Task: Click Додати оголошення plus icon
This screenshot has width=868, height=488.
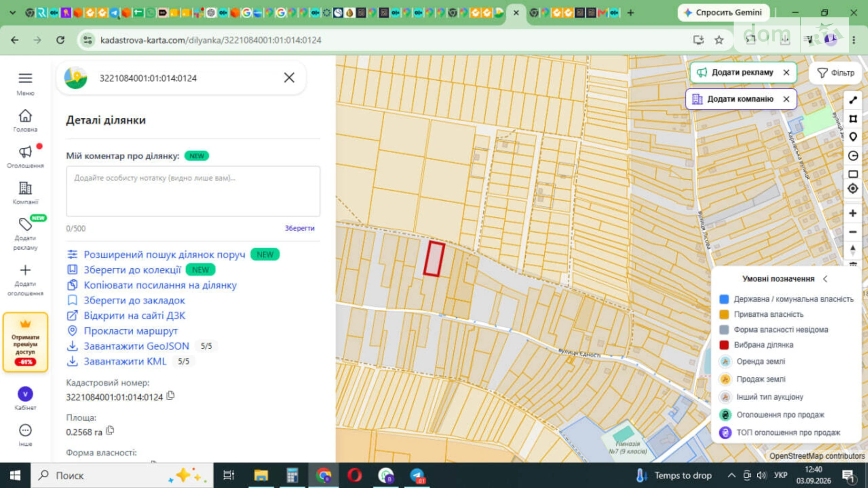Action: (25, 270)
